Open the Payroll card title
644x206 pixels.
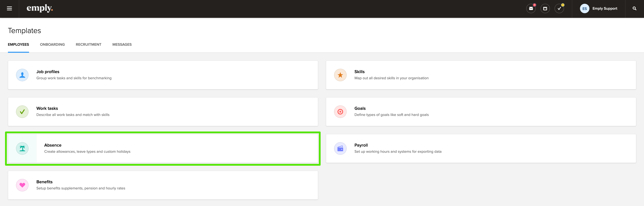tap(361, 145)
